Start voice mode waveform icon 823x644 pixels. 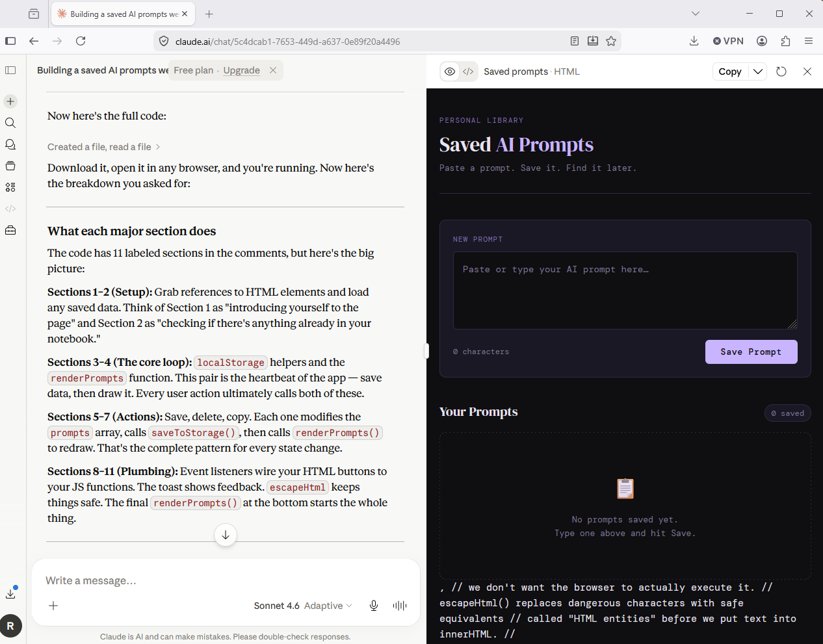coord(400,606)
